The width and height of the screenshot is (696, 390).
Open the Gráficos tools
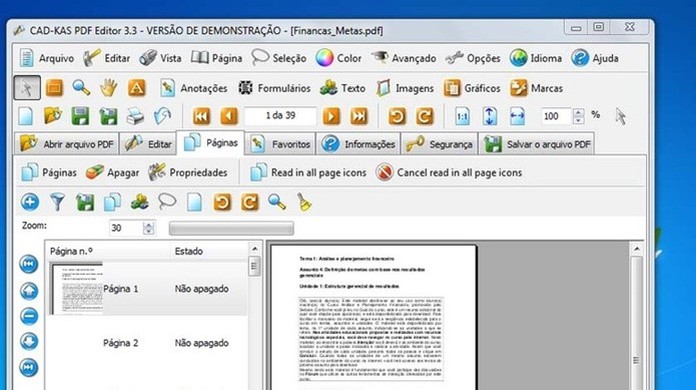point(472,88)
